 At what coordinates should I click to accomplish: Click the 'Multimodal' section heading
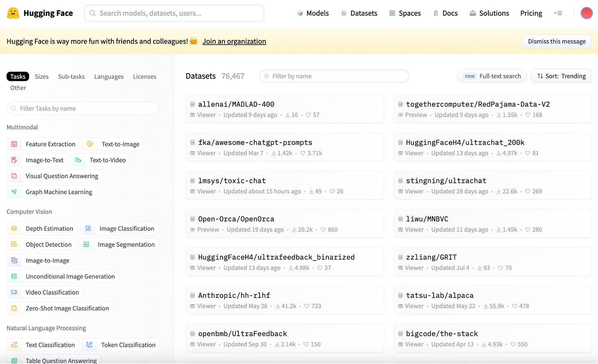[x=22, y=127]
